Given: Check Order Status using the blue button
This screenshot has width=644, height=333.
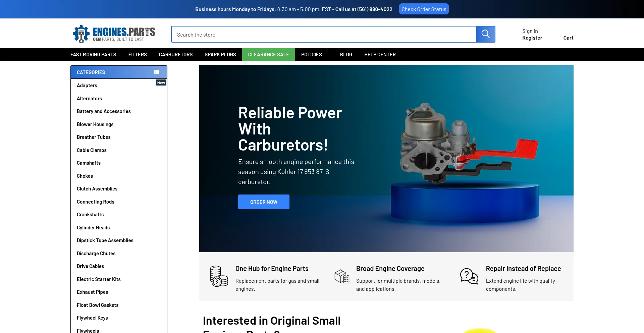Looking at the screenshot, I should 423,9.
